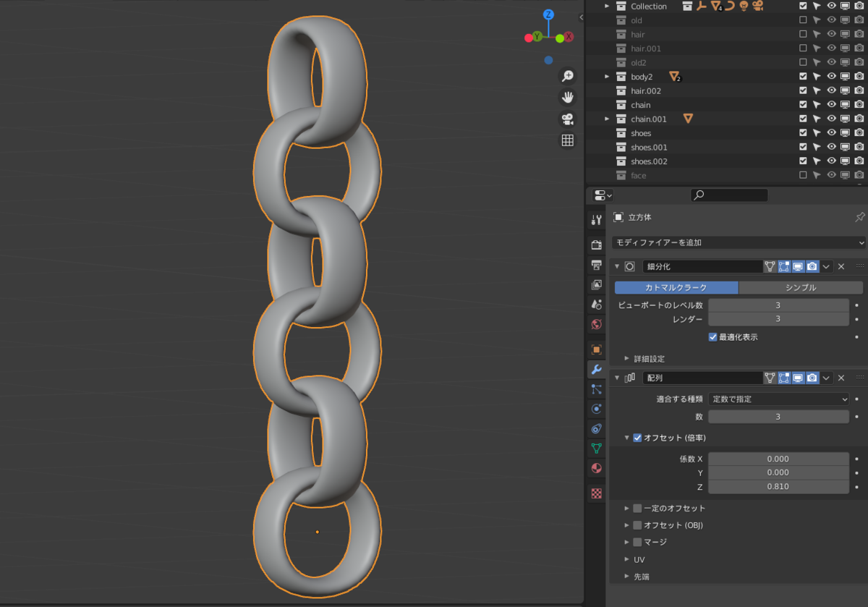
Task: Toggle selectability arrow of shoes collection
Action: pyautogui.click(x=817, y=133)
